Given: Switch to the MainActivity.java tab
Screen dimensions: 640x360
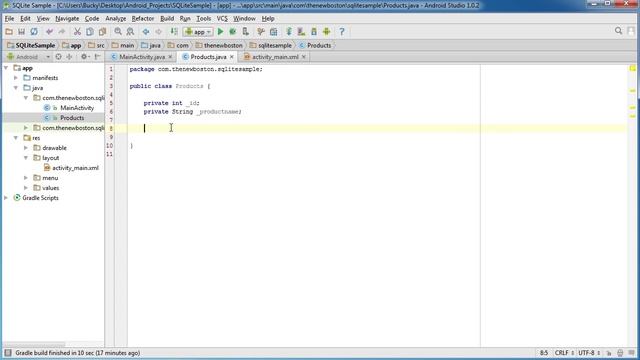Looking at the screenshot, I should click(x=142, y=57).
